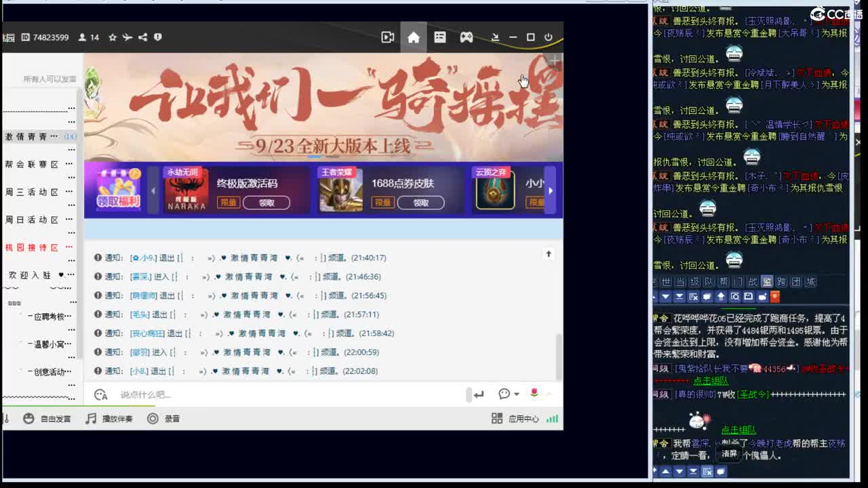Click the 云顶之弈 game thumbnail
This screenshot has width=868, height=488.
495,190
